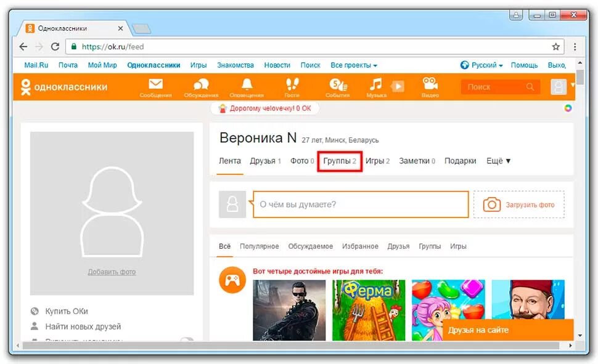Click the orange Поиск search field

click(x=501, y=87)
